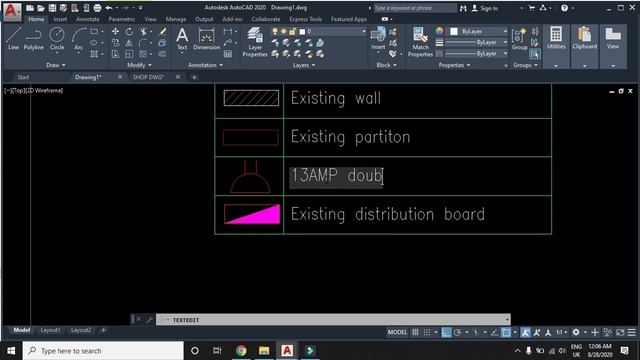Image resolution: width=640 pixels, height=360 pixels.
Task: Click the Undo arrow in quick access toolbar
Action: click(x=109, y=8)
